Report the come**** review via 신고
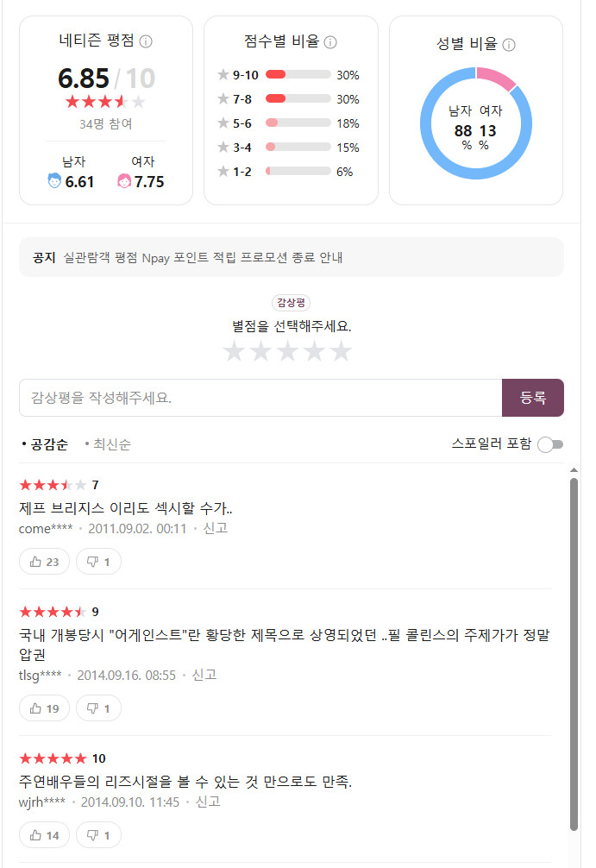Screen dimensions: 596x868 pyautogui.click(x=215, y=528)
